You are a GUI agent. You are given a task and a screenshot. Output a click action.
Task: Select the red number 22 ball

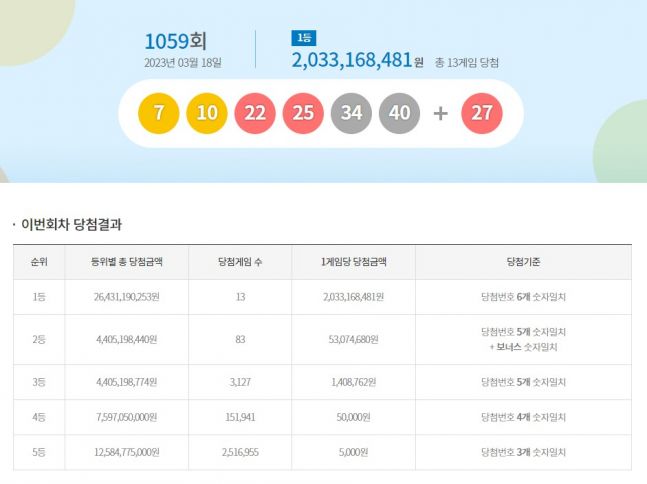pyautogui.click(x=255, y=113)
